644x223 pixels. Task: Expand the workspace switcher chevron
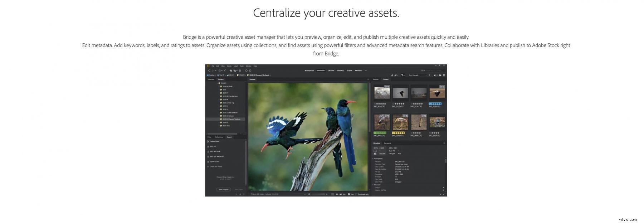(366, 71)
